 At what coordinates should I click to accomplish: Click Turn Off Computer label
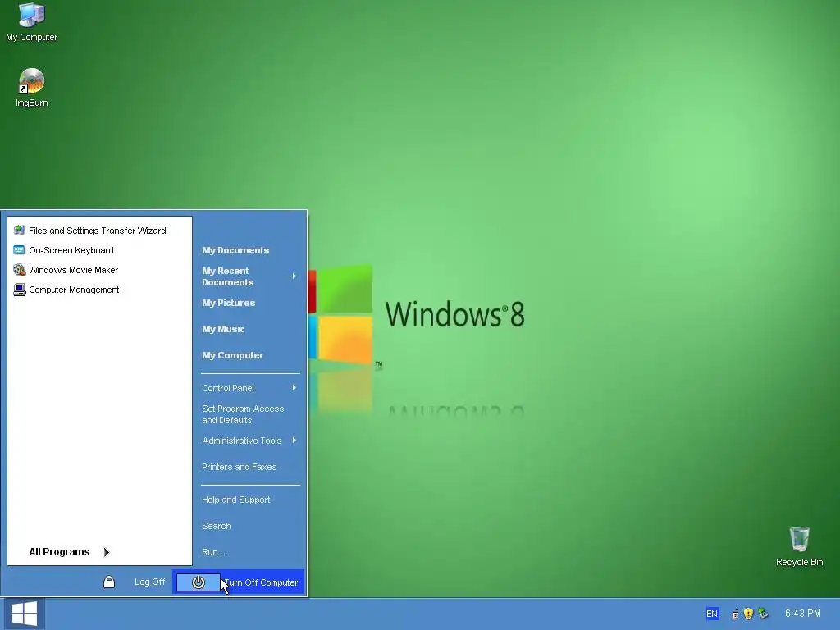[261, 582]
